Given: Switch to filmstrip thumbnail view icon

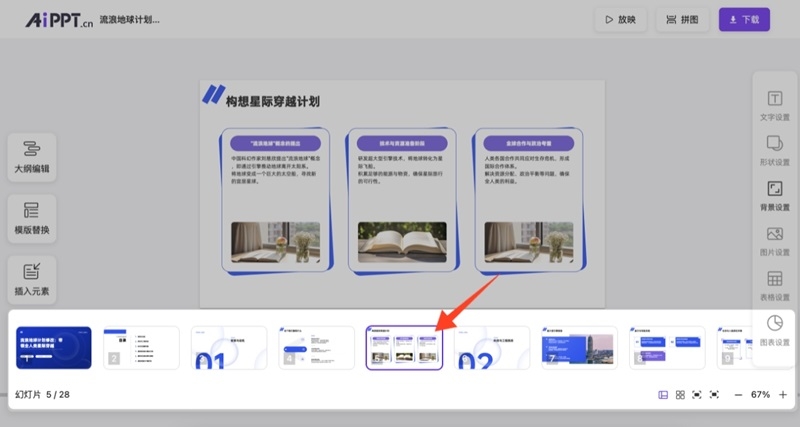Looking at the screenshot, I should pyautogui.click(x=663, y=395).
